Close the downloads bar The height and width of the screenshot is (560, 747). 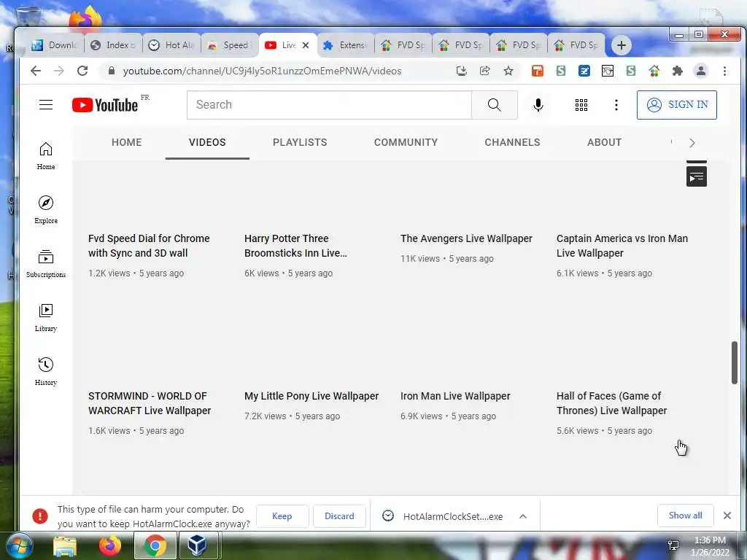click(727, 516)
